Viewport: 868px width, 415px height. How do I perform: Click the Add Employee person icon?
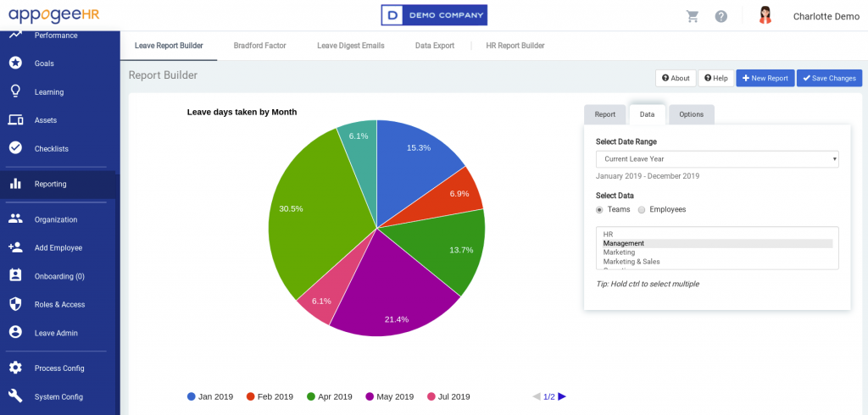pyautogui.click(x=15, y=247)
